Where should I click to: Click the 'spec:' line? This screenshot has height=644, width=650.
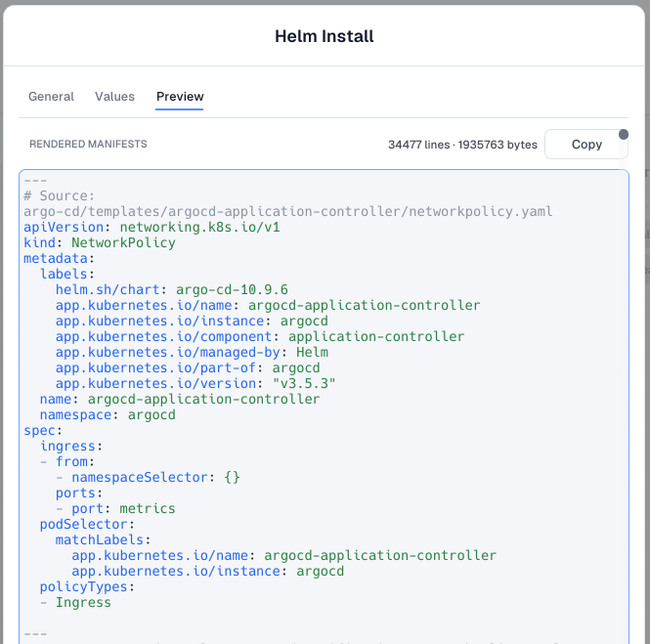[x=43, y=431]
